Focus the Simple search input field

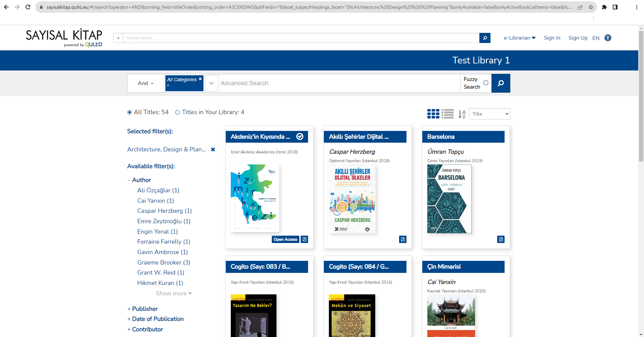pyautogui.click(x=301, y=38)
